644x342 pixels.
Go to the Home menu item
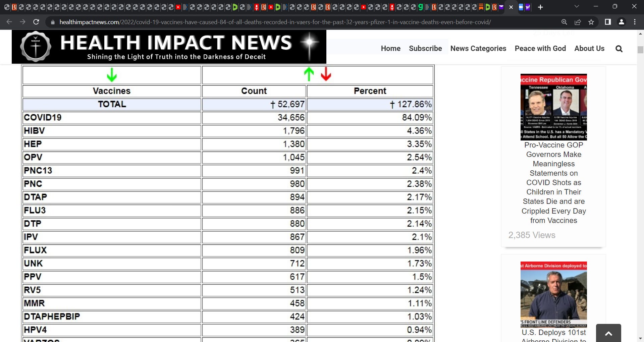coord(391,48)
